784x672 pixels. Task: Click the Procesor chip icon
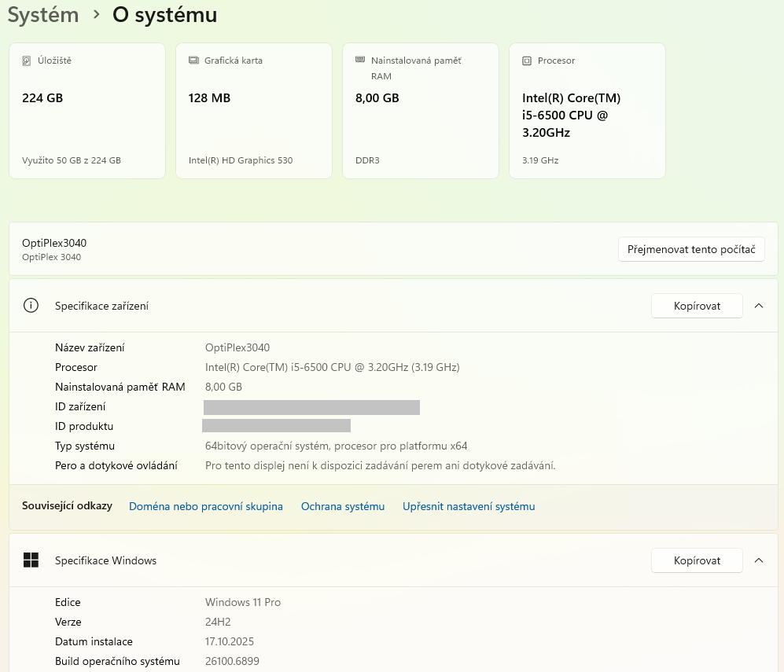point(527,61)
